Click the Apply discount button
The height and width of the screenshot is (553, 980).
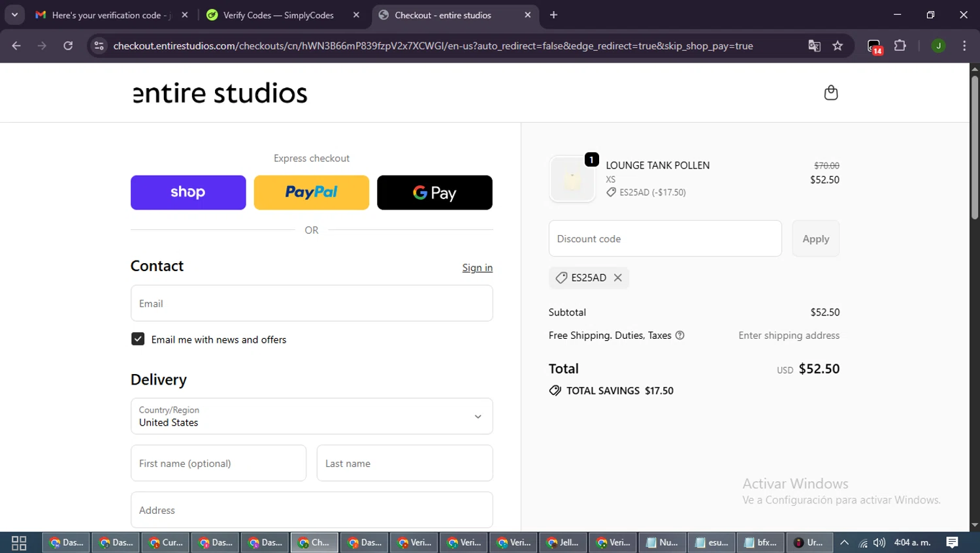point(815,238)
